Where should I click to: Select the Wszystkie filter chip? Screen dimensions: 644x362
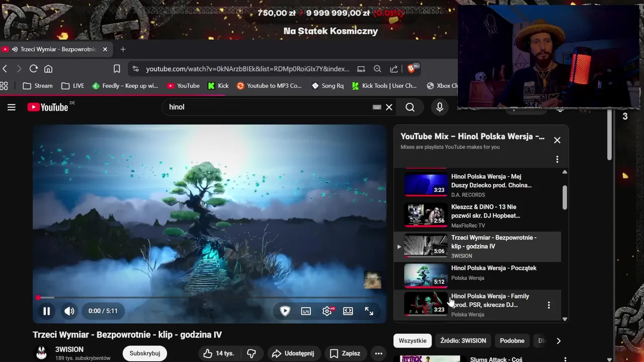pyautogui.click(x=413, y=341)
